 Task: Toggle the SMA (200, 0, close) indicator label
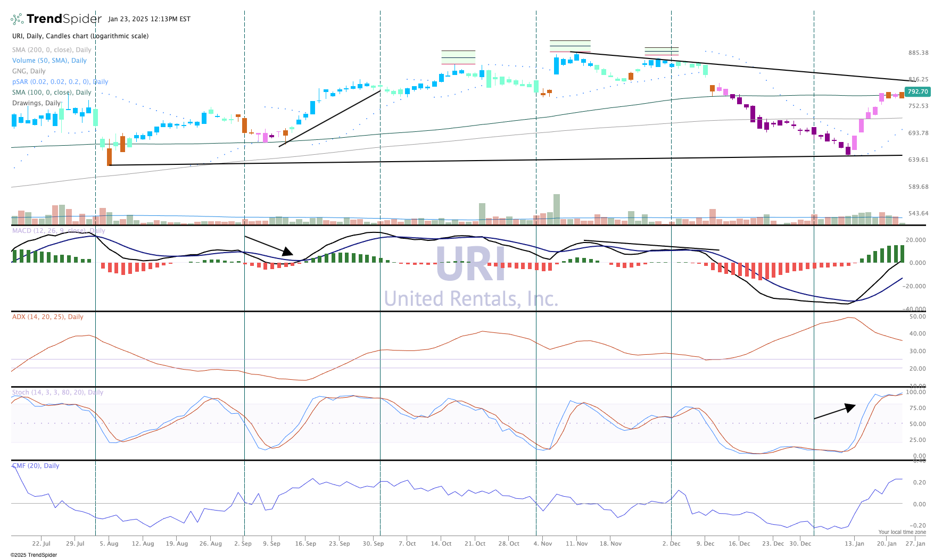(52, 50)
